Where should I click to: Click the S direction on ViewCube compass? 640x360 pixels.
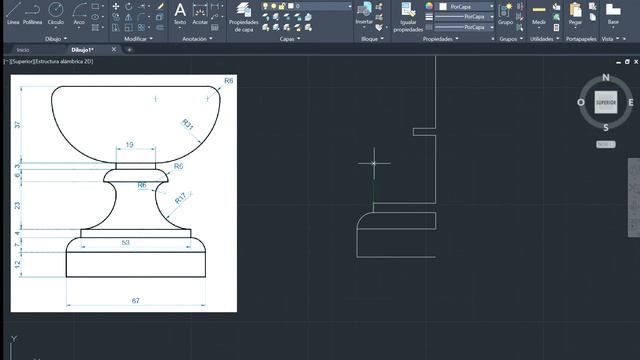(x=606, y=128)
